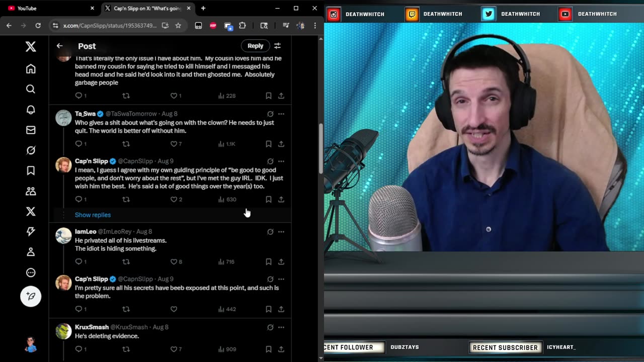644x362 pixels.
Task: Open Communities in the X sidebar
Action: (x=31, y=191)
